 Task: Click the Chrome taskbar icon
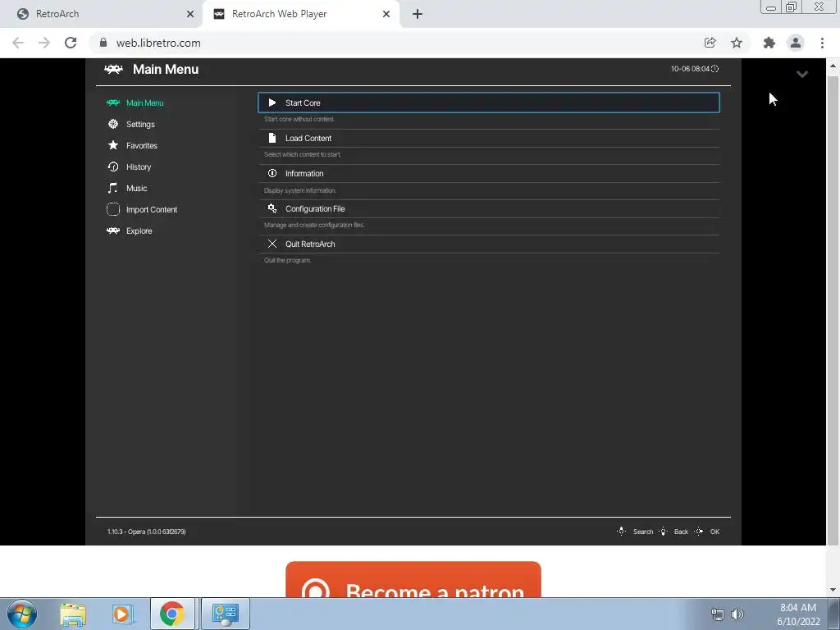pos(172,614)
